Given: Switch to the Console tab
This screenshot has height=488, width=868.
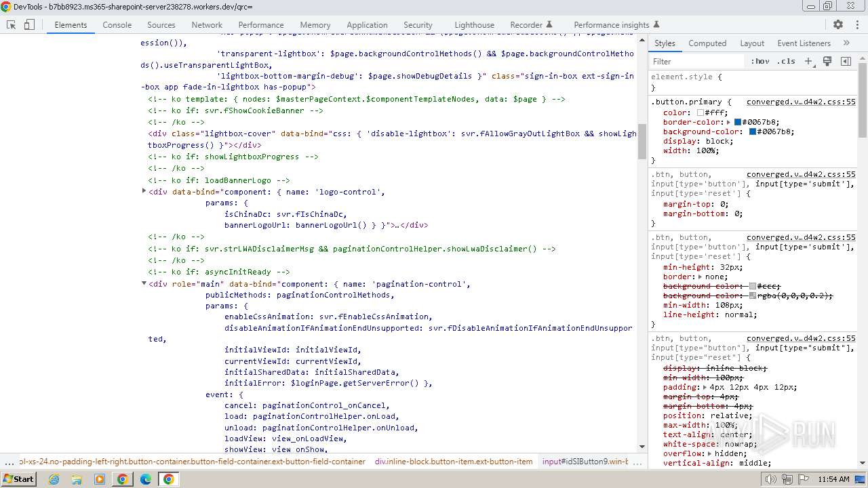Looking at the screenshot, I should (x=117, y=24).
